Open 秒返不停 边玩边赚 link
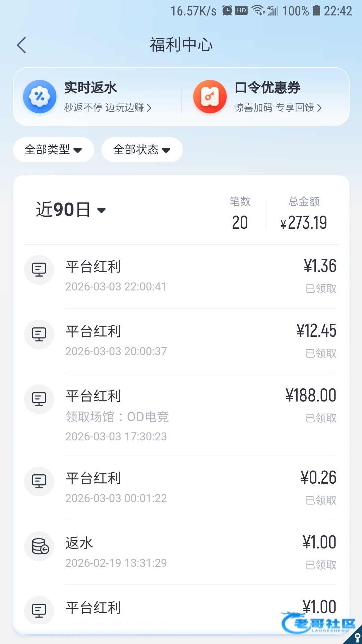 coord(108,108)
